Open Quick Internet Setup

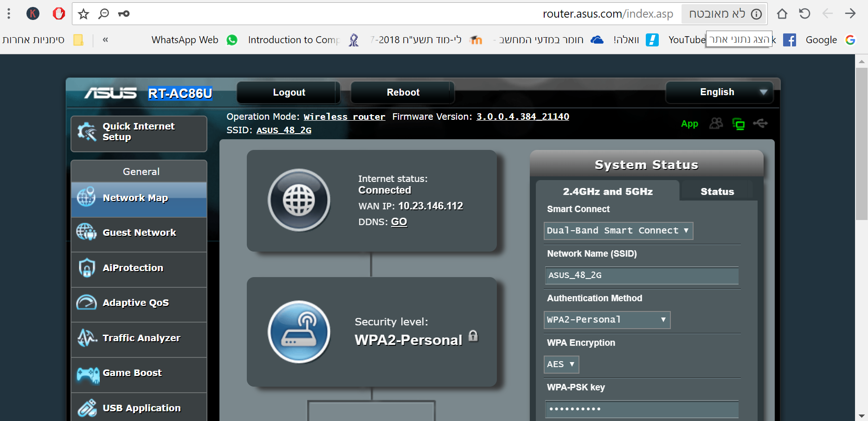(139, 134)
